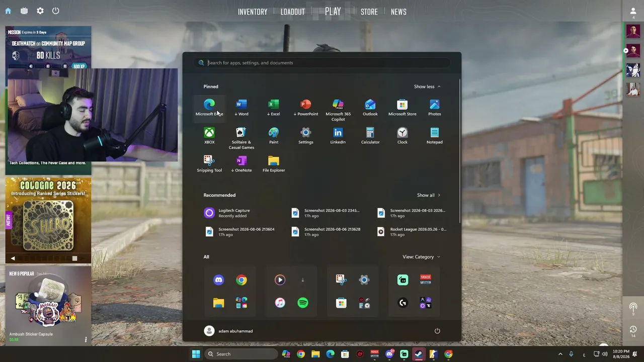
Task: Open Microsoft Store pinned app
Action: click(x=403, y=108)
